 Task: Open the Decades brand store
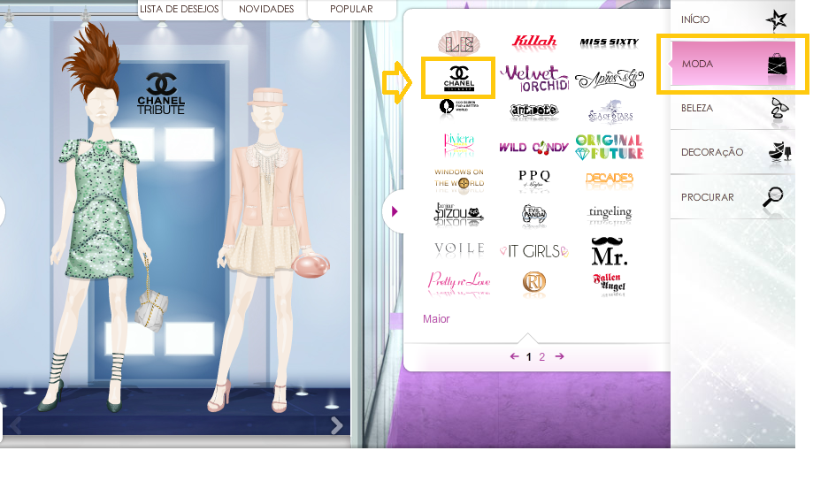coord(610,179)
